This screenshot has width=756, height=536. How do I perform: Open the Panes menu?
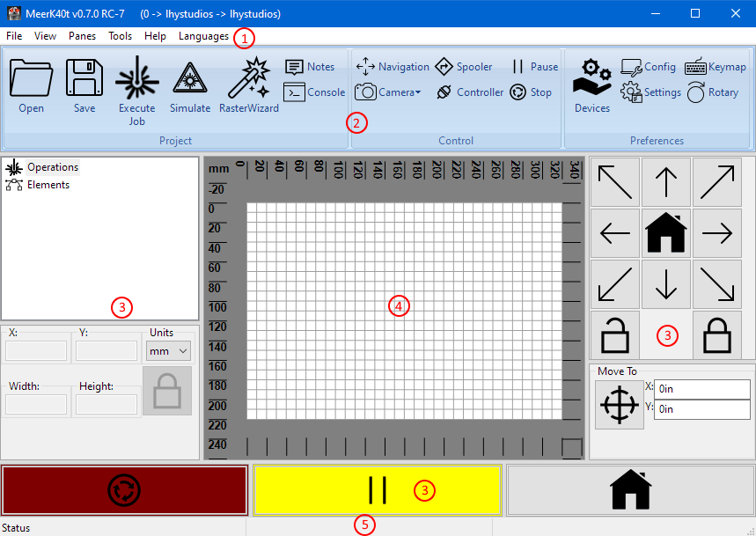point(82,36)
